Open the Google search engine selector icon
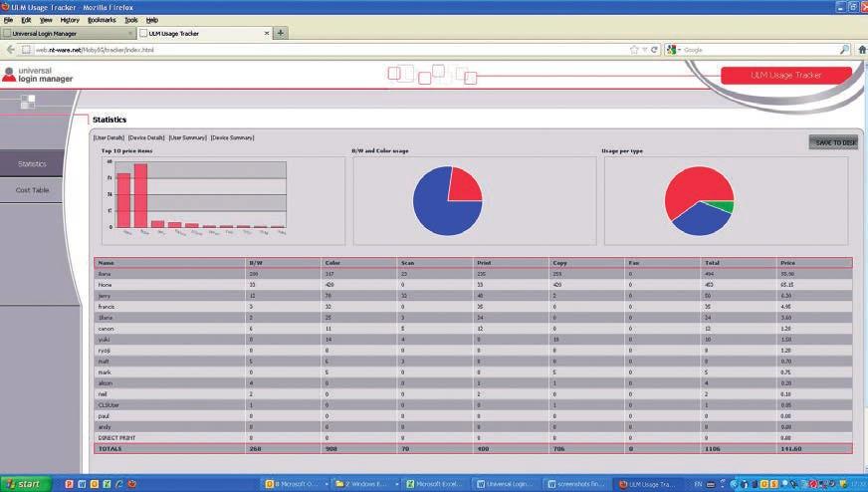The image size is (868, 492). (x=672, y=50)
